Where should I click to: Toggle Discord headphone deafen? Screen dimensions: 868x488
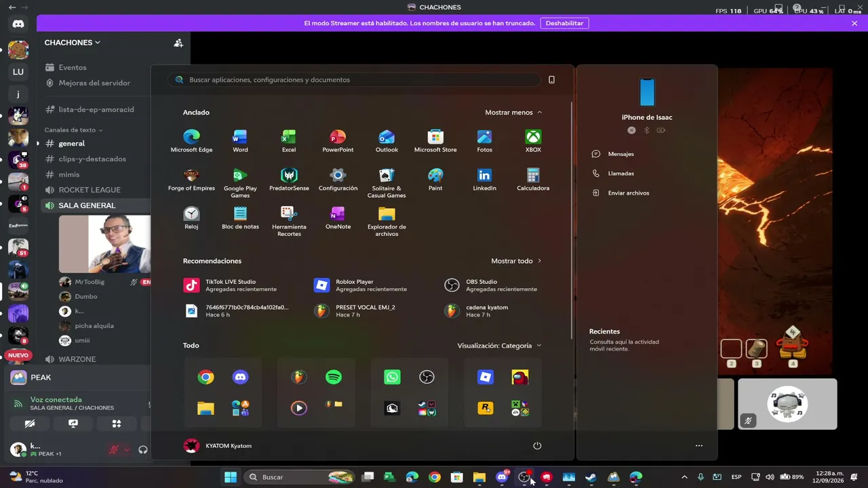[143, 449]
